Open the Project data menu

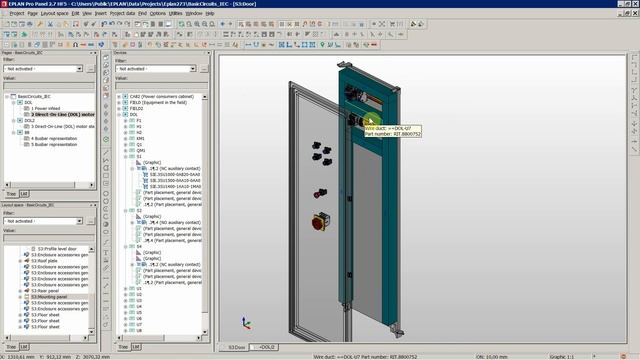(x=122, y=13)
